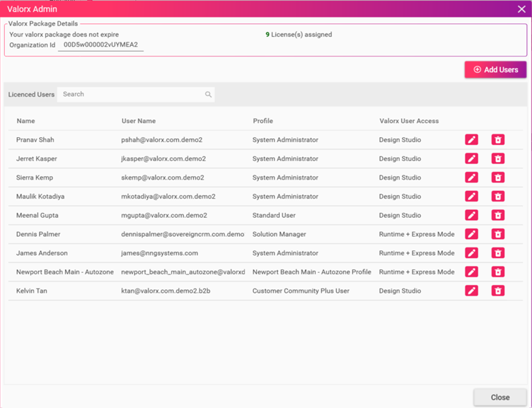Screen dimensions: 532x408
Task: Edit Meenal Gupta's user access
Action: [471, 215]
